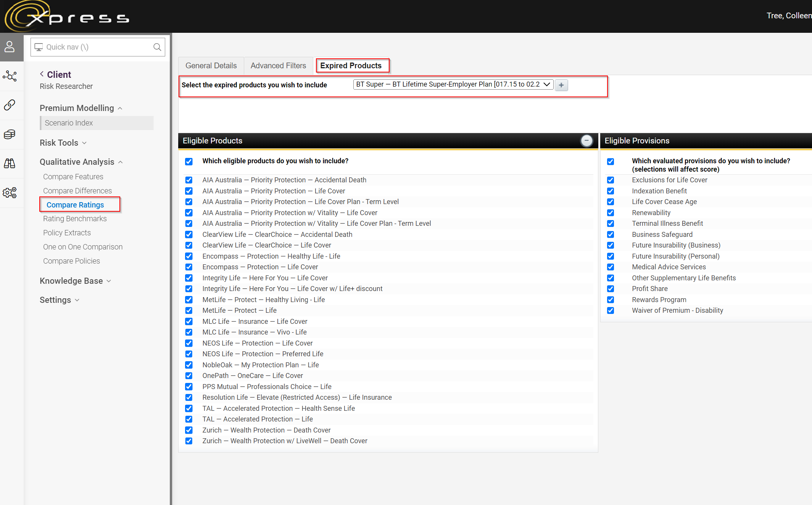The width and height of the screenshot is (812, 505).
Task: Uncheck Terminal Illness Benefit provision
Action: 611,224
